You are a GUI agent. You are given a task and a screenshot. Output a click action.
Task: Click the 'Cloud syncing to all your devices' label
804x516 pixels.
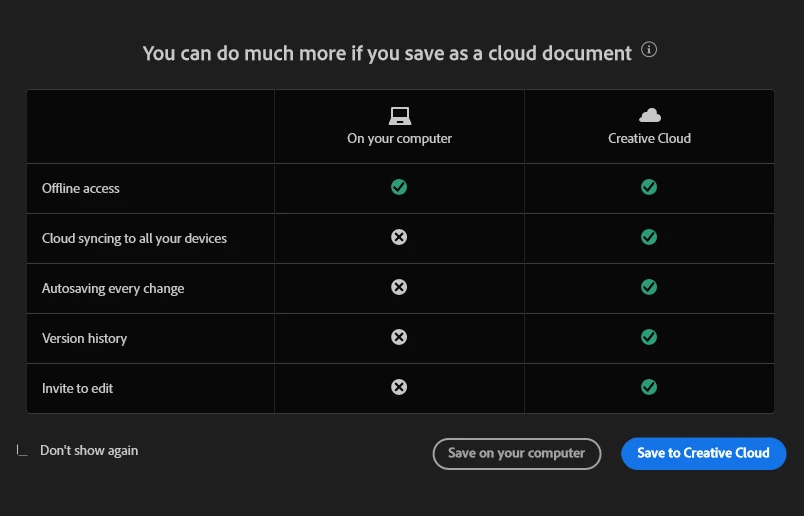(x=134, y=239)
